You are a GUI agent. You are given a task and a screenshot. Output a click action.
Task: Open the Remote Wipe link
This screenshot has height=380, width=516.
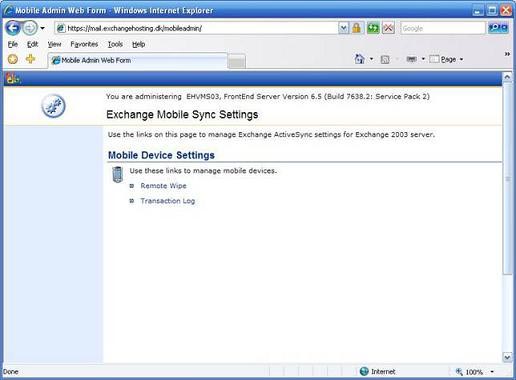pos(163,186)
